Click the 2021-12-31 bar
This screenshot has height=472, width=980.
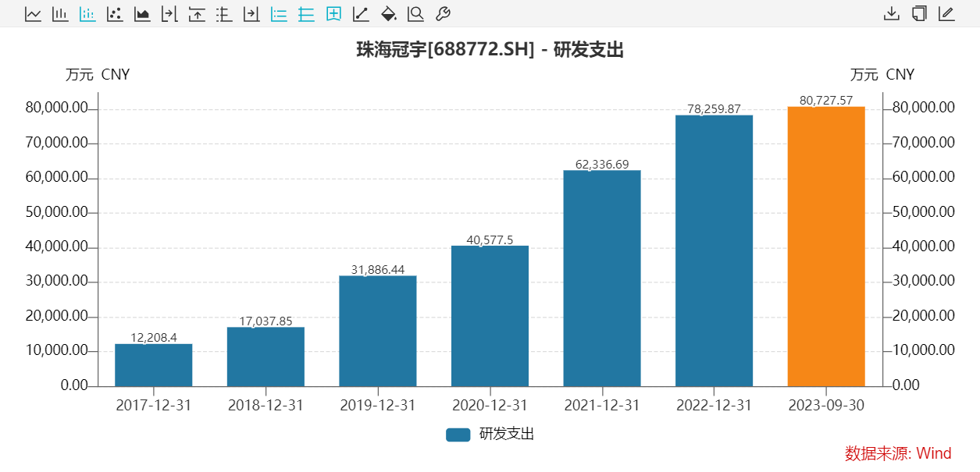click(602, 279)
